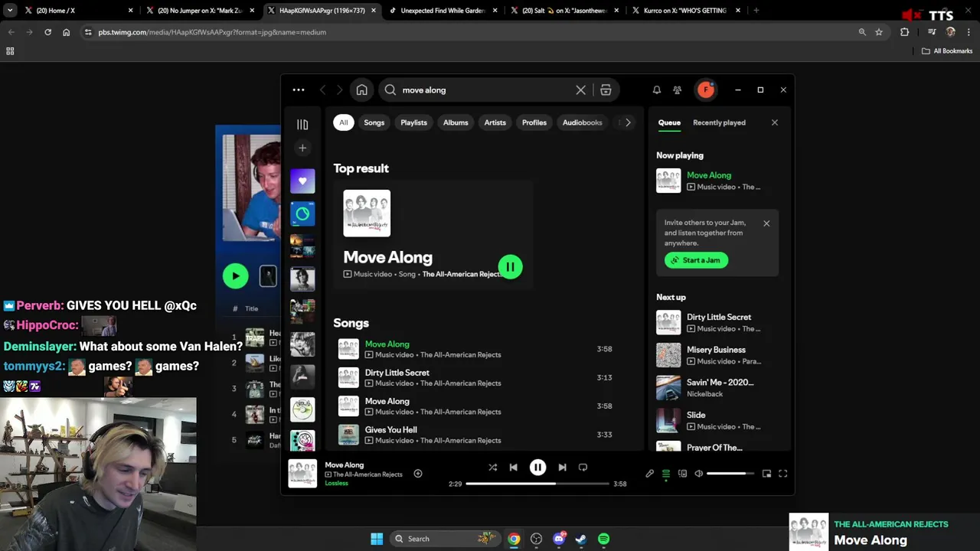
Task: Select the Audiobooks filter chip
Action: click(583, 122)
